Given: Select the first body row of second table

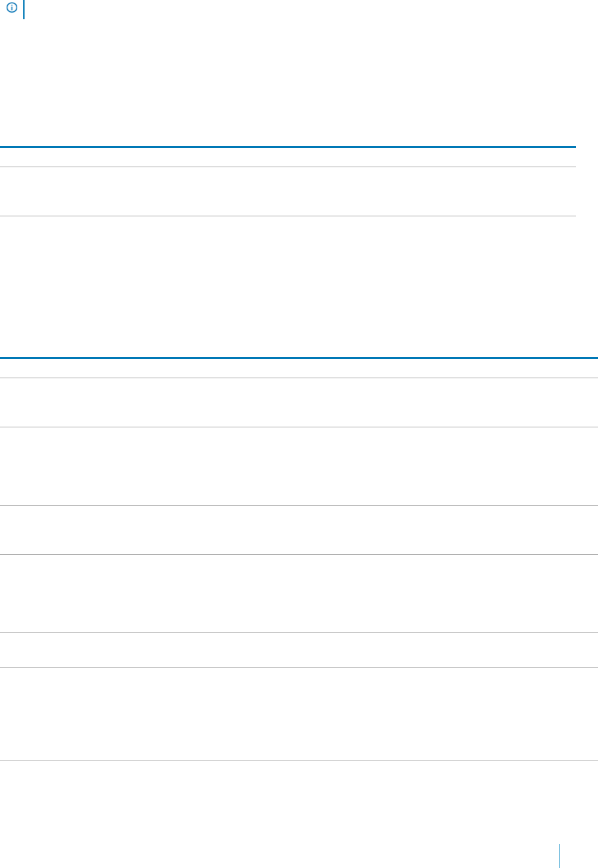Looking at the screenshot, I should [x=299, y=402].
